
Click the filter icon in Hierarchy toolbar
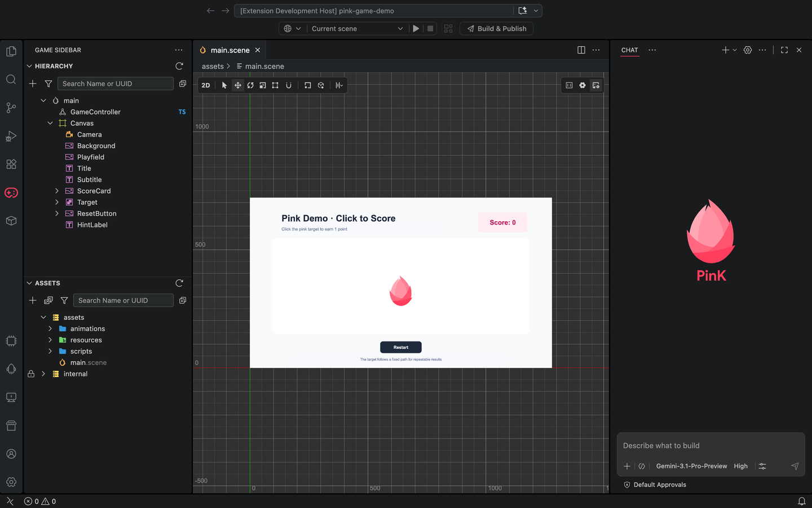click(48, 84)
